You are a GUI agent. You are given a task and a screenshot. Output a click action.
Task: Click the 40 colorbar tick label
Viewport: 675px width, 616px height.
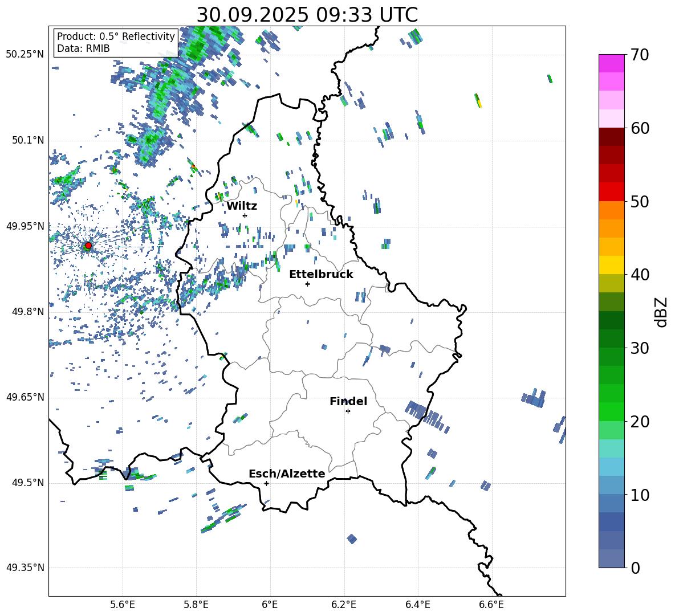[x=640, y=275]
